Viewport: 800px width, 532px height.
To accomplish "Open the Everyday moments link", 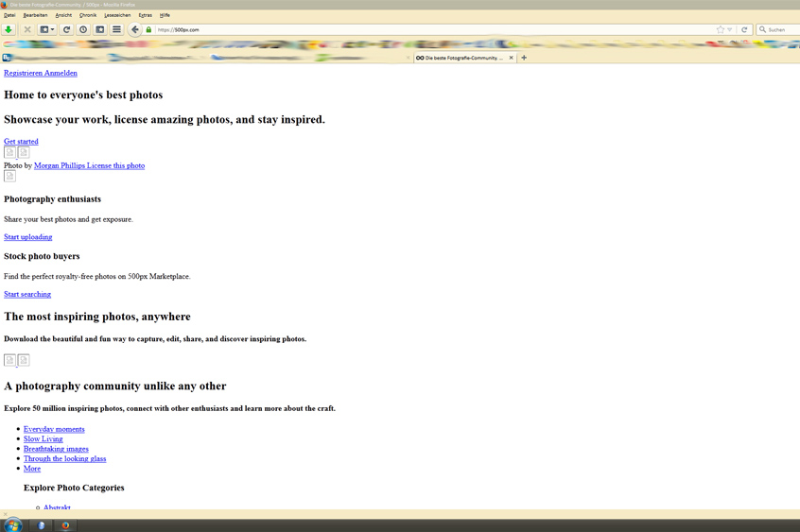I will 54,430.
